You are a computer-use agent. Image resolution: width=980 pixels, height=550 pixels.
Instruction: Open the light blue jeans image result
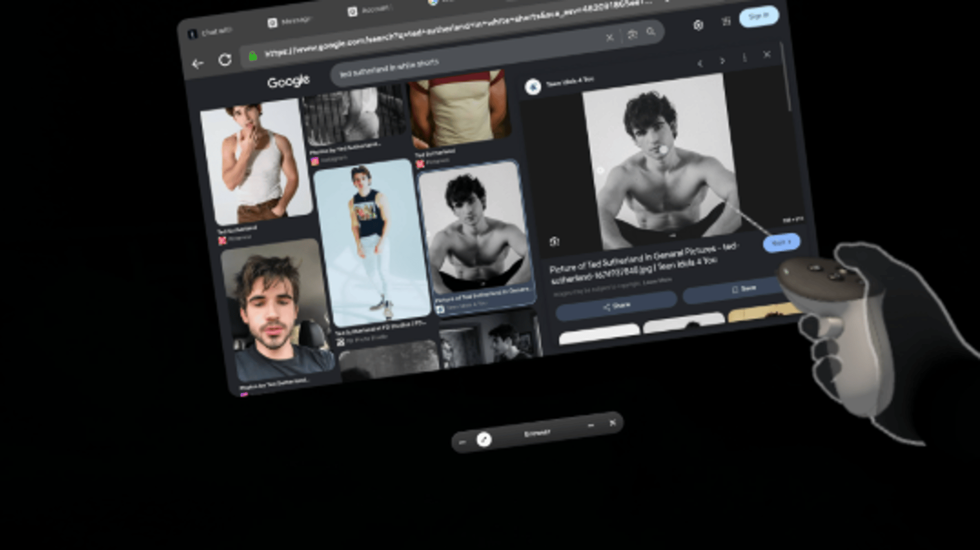click(372, 243)
